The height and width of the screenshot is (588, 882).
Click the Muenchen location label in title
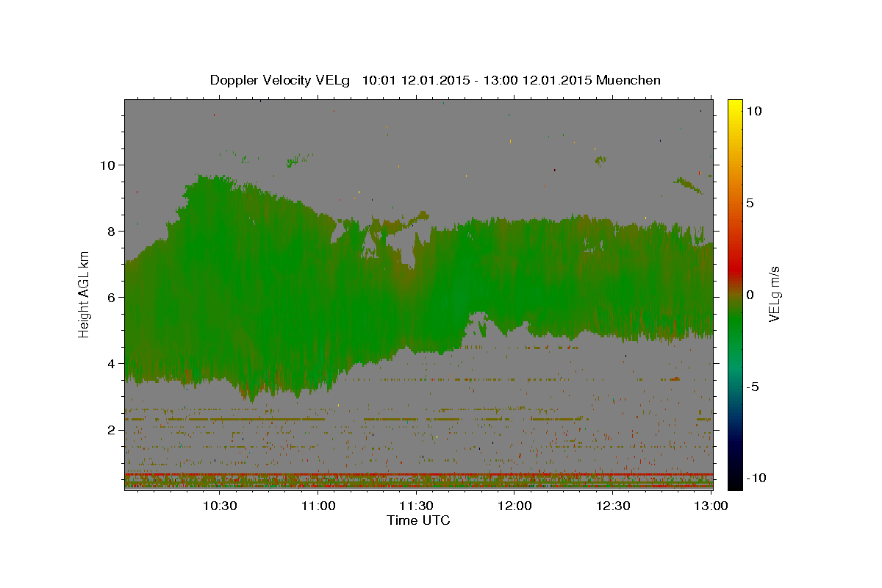[628, 80]
